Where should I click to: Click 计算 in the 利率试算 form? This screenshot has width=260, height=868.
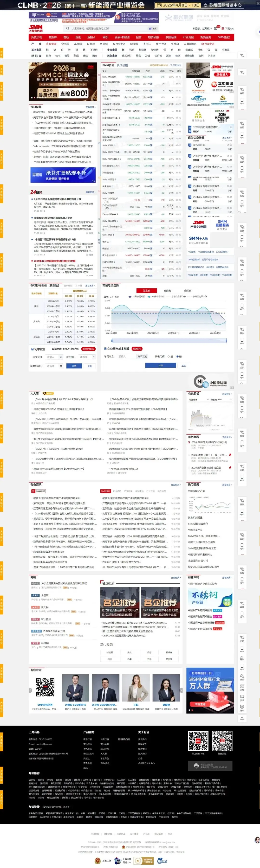74,366
